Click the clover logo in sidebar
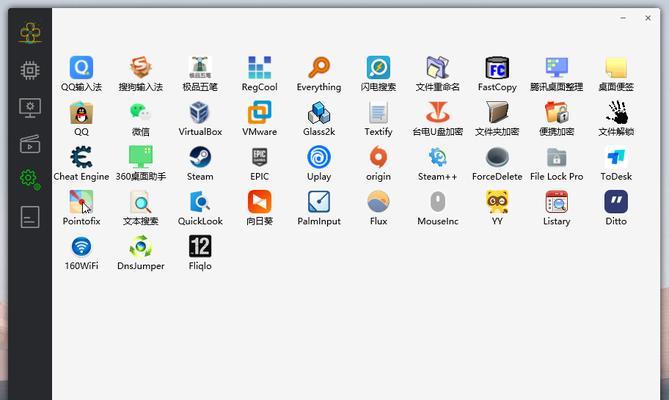Screen dimensions: 669x400 pos(30,33)
